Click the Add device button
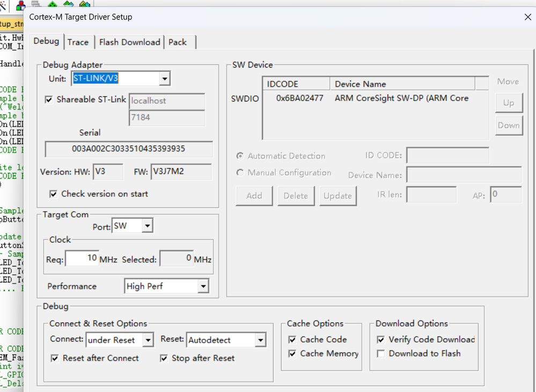 tap(254, 196)
